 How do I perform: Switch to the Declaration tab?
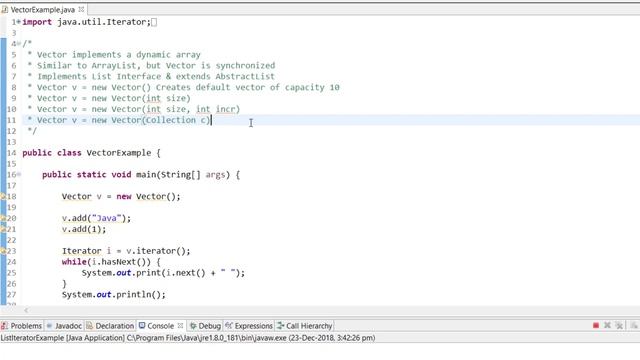[110, 326]
